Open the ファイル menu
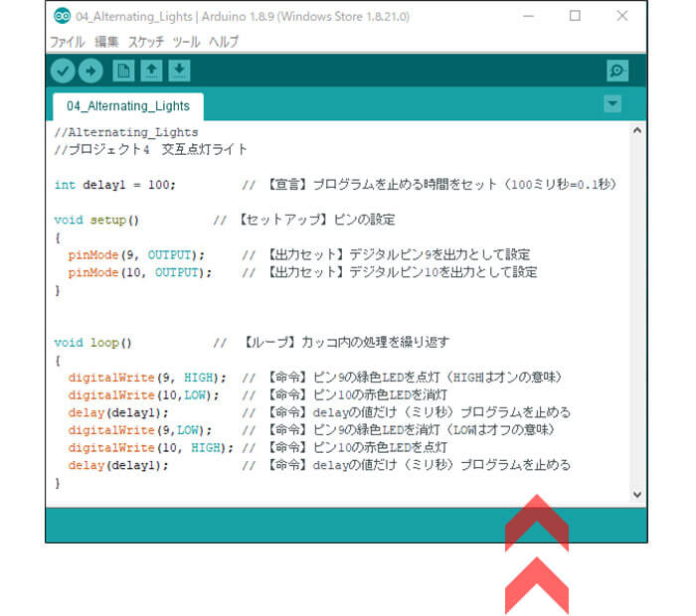 (x=67, y=42)
